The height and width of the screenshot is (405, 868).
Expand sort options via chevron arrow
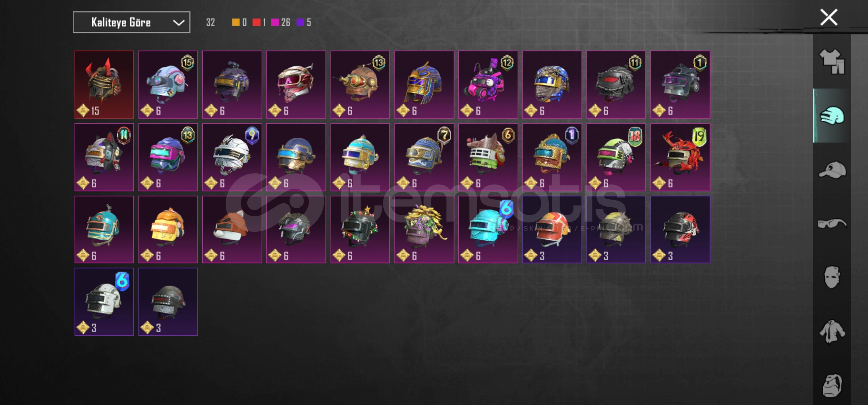(179, 22)
